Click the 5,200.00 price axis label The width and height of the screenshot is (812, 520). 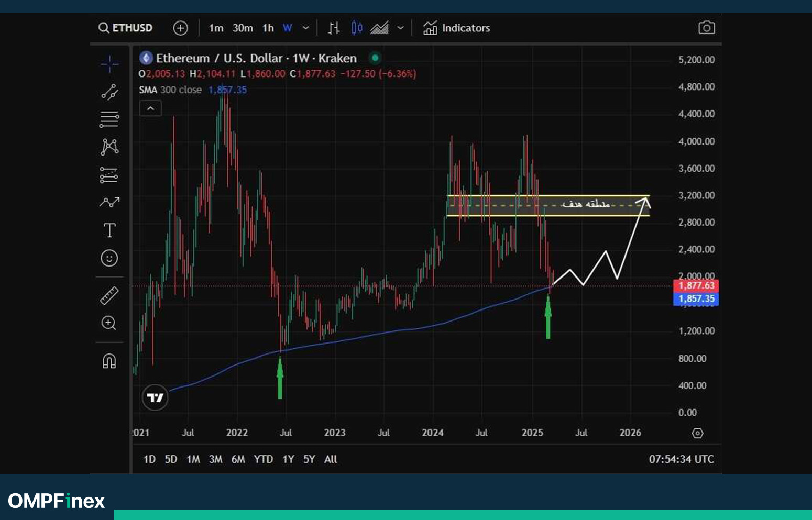tap(696, 60)
